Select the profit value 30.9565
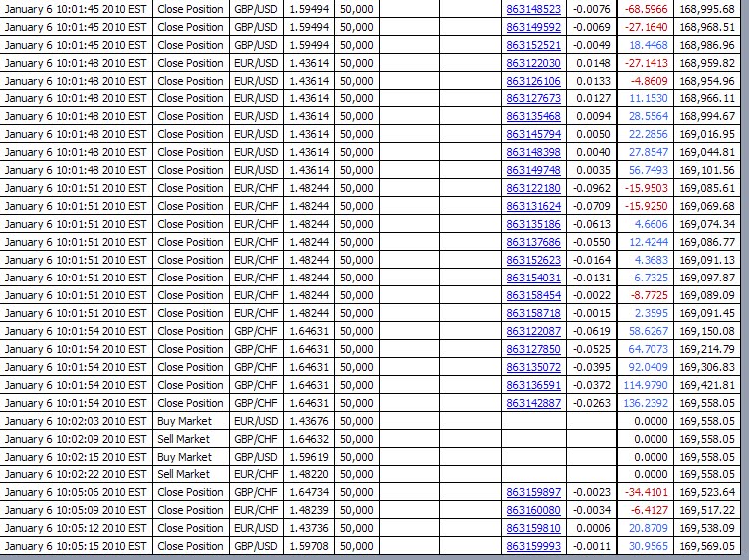The width and height of the screenshot is (749, 560). (649, 547)
